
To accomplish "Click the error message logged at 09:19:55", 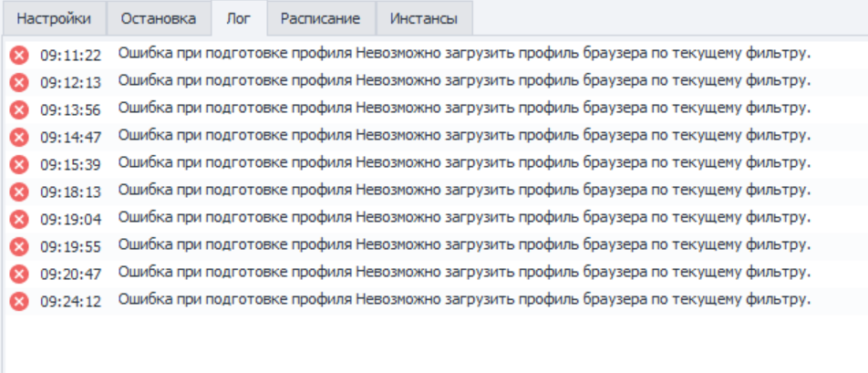I will [x=464, y=244].
